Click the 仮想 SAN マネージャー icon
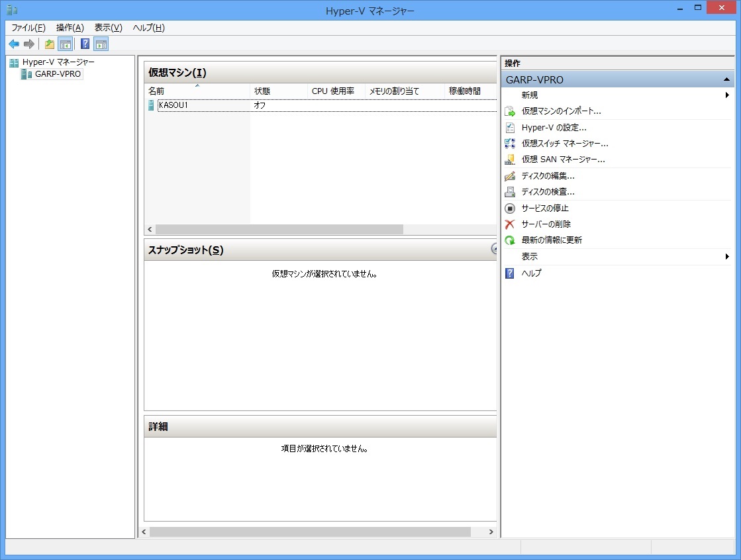The height and width of the screenshot is (560, 741). pos(510,160)
